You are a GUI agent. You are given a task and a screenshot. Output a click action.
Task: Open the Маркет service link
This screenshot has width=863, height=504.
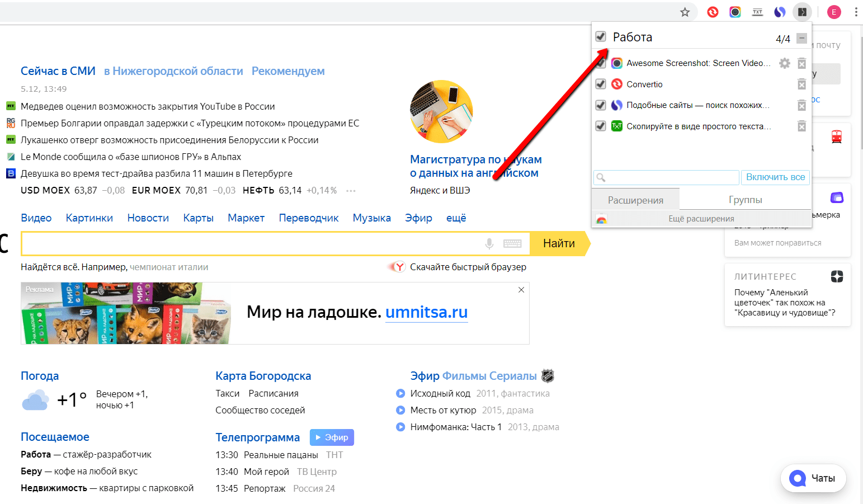pyautogui.click(x=246, y=218)
